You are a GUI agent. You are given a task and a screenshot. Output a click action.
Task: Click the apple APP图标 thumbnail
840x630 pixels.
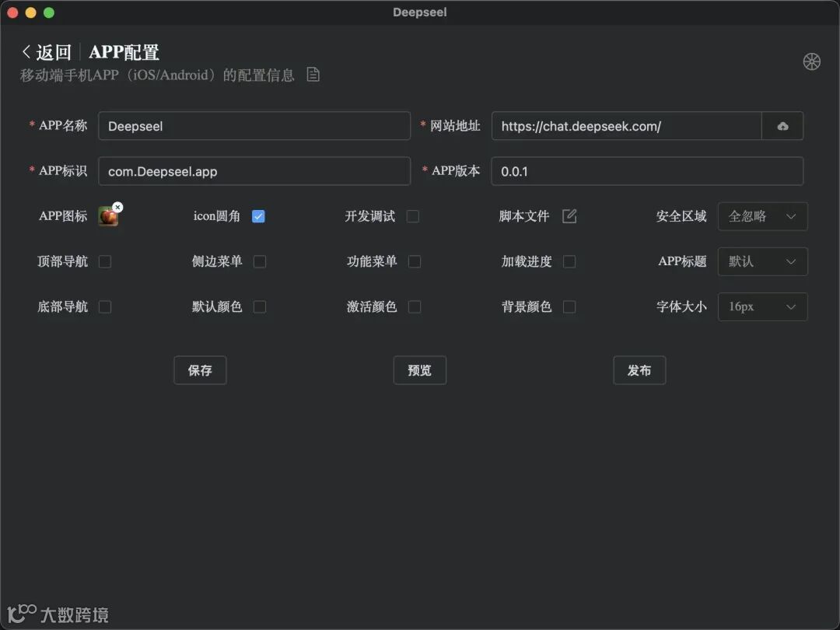pos(108,216)
